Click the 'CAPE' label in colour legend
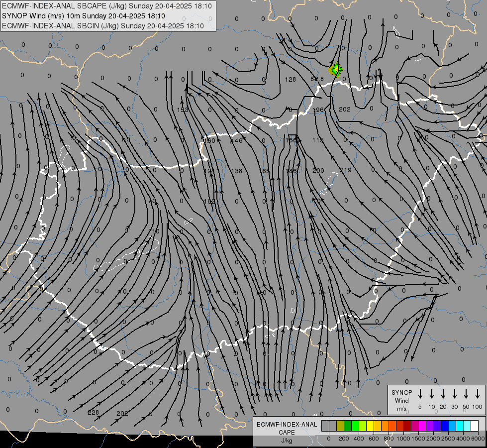 click(287, 432)
